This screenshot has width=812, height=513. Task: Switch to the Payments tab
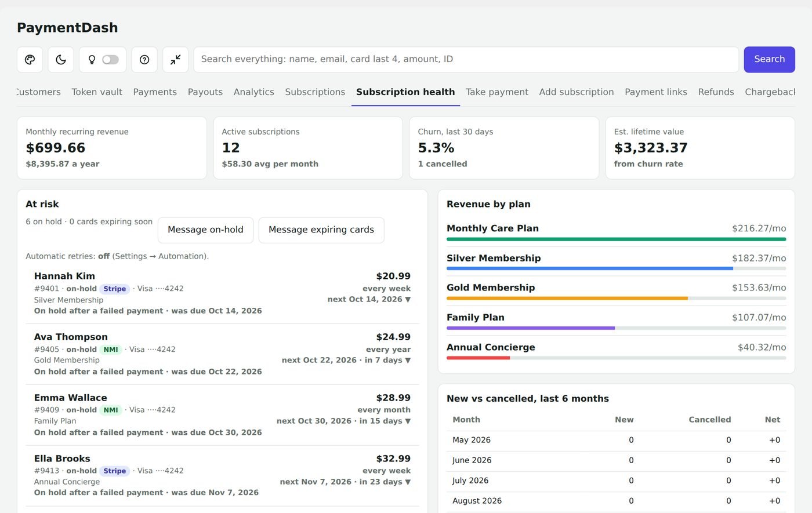(x=155, y=92)
